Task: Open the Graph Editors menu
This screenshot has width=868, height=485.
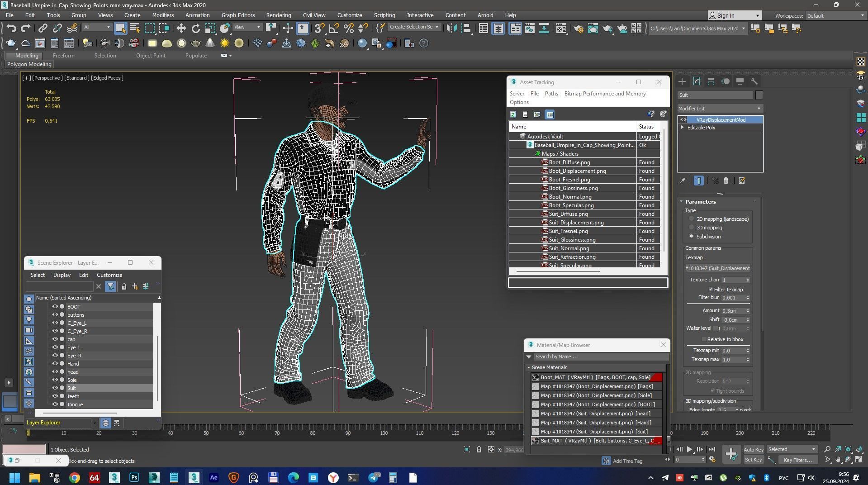Action: (x=238, y=15)
